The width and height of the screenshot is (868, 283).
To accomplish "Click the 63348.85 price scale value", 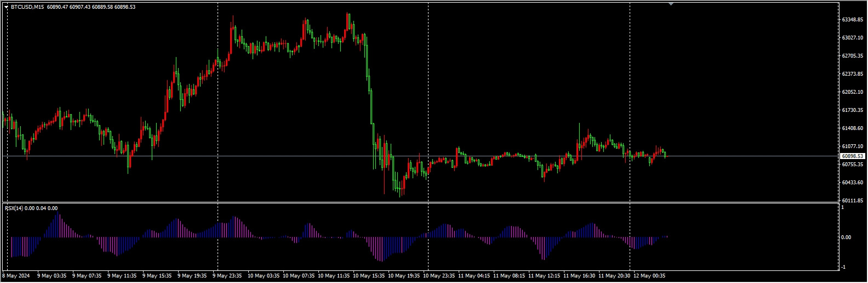I will coord(853,20).
